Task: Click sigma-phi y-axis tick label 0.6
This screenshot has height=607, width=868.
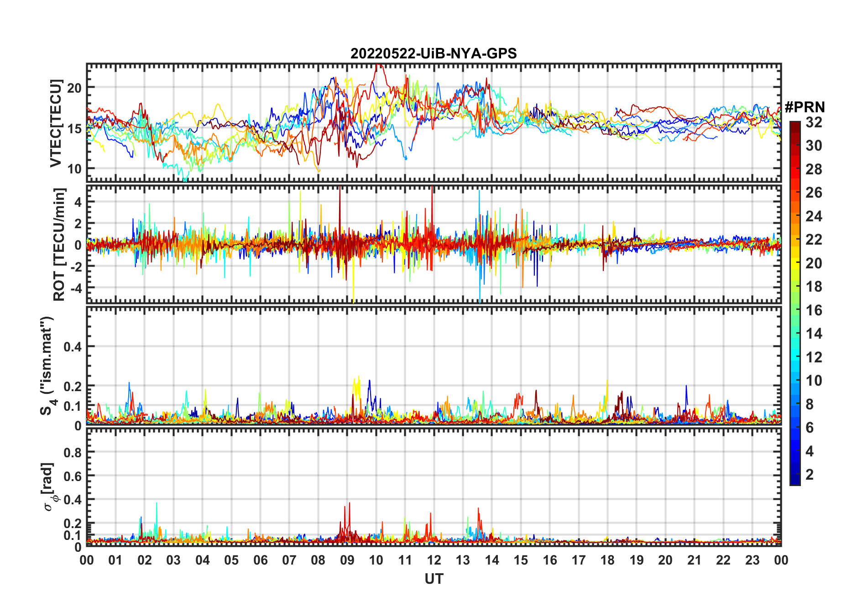Action: click(73, 476)
